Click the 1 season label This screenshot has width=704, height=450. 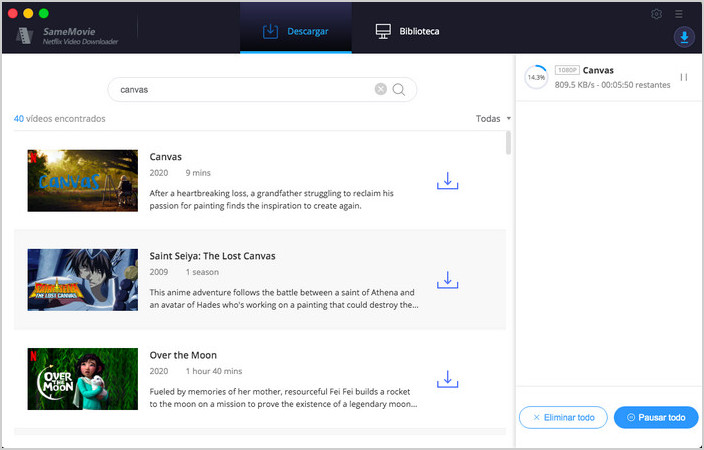202,272
